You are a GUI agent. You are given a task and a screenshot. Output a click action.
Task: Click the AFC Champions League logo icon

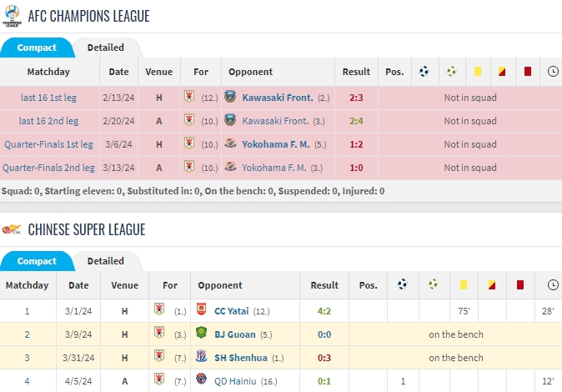coord(12,17)
